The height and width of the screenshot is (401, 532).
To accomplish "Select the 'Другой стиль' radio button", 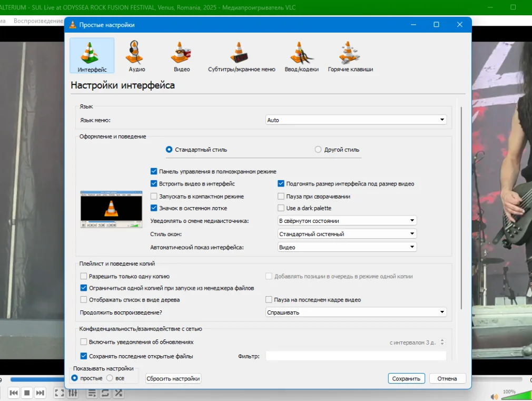I will click(x=318, y=150).
